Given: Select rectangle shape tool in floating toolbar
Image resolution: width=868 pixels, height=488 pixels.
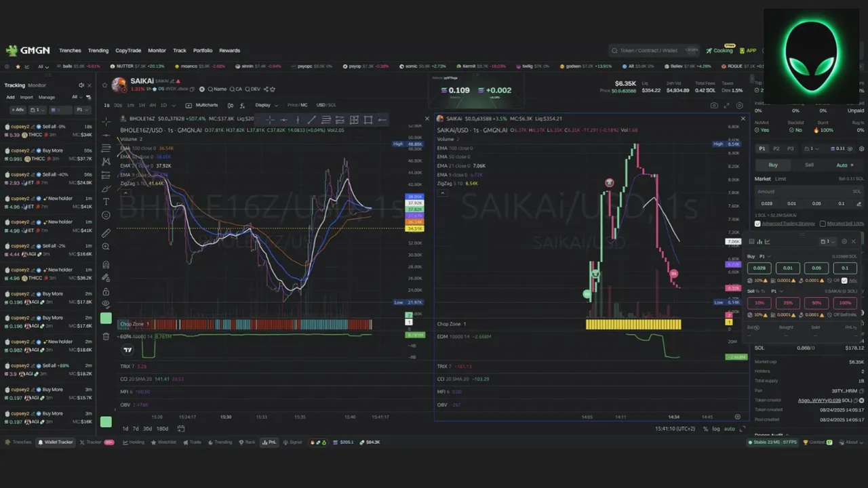Looking at the screenshot, I should pos(368,120).
